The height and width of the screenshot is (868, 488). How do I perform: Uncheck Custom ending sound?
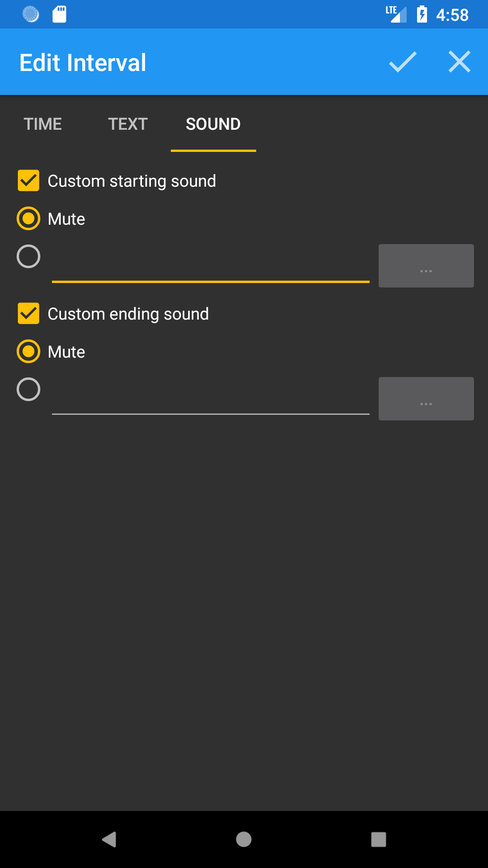28,313
